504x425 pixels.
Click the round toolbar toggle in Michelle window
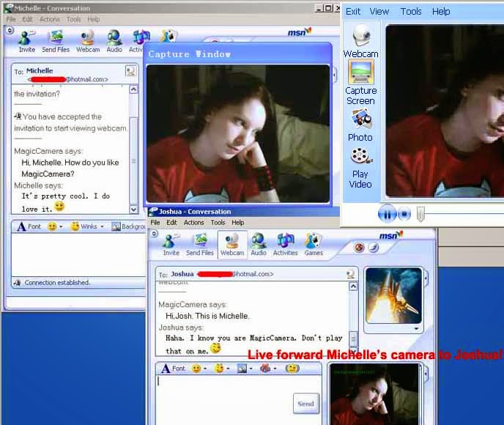(10, 30)
